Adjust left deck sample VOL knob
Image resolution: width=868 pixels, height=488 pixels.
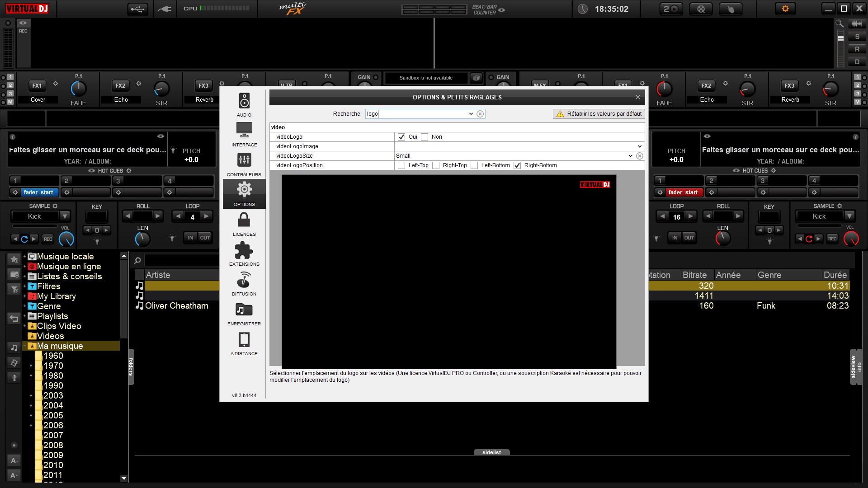(x=66, y=239)
